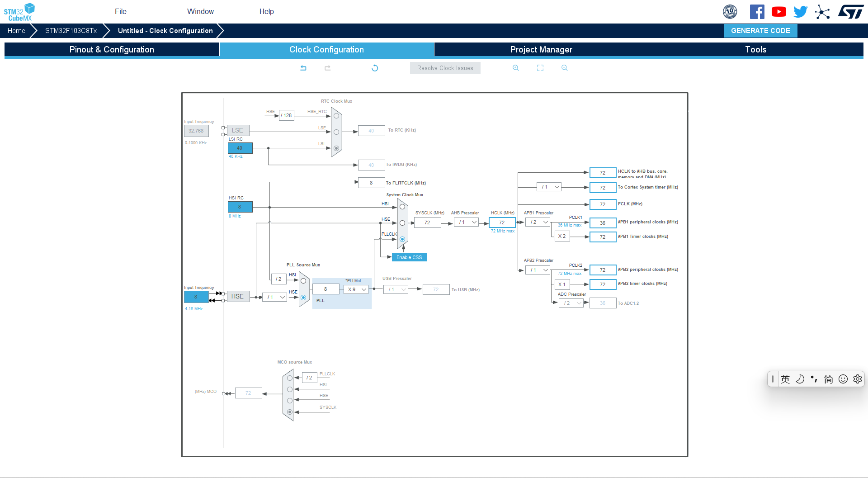
Task: Open the IME settings gear
Action: (858, 379)
